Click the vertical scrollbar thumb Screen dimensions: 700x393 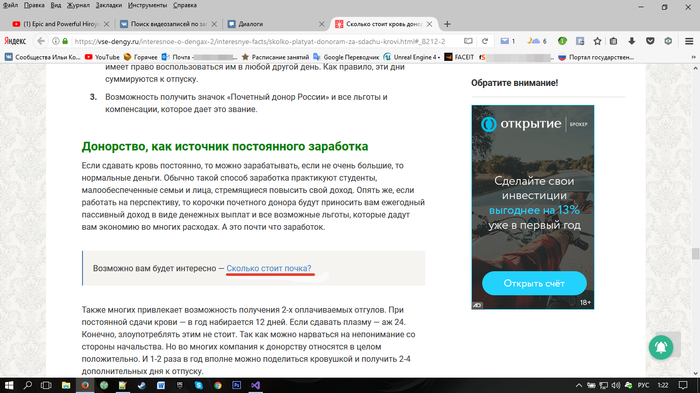(x=695, y=254)
